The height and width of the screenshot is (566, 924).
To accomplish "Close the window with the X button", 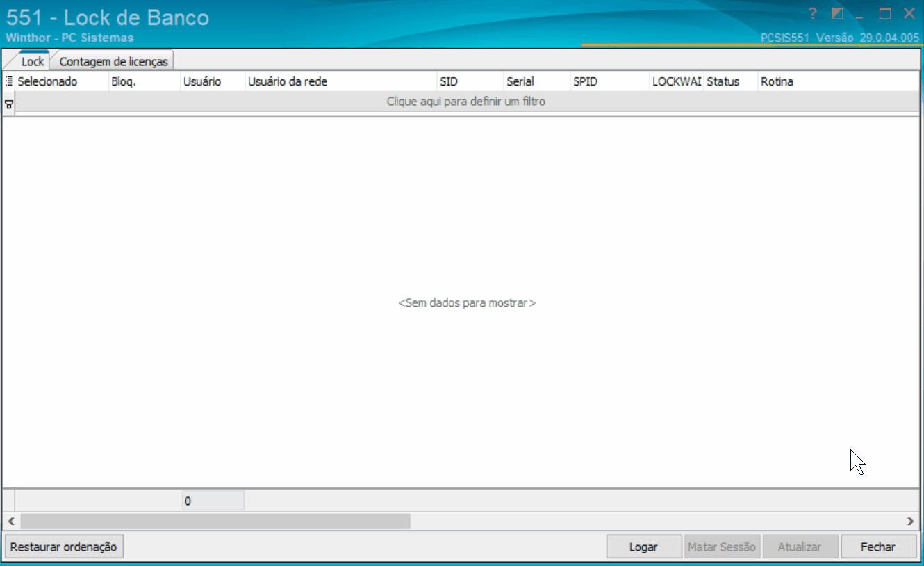I will tap(909, 14).
